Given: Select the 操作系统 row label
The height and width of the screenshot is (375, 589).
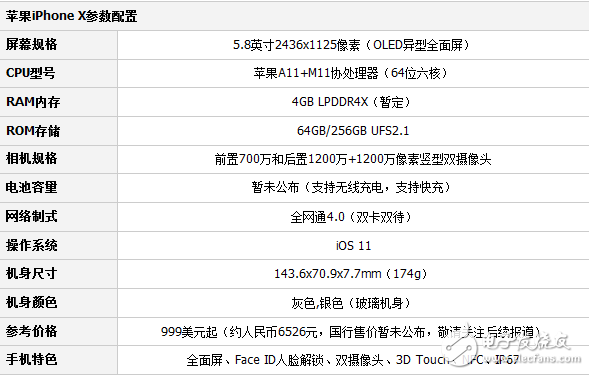Looking at the screenshot, I should click(32, 245).
